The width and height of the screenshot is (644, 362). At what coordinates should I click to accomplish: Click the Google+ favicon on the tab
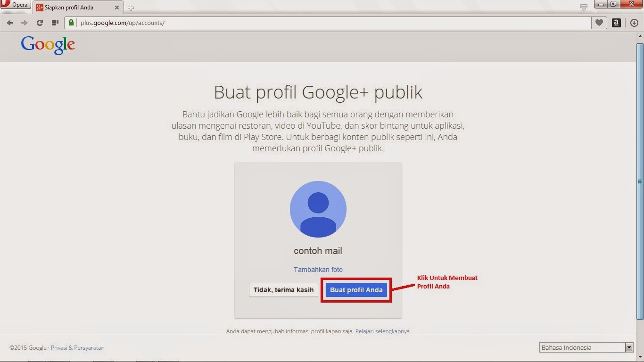coord(40,8)
